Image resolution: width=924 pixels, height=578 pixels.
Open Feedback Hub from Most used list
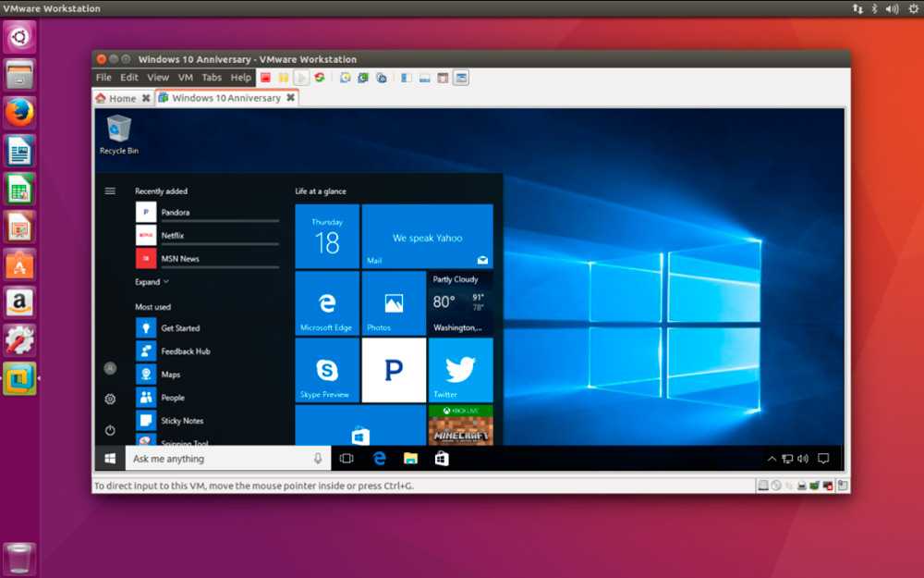(x=185, y=351)
